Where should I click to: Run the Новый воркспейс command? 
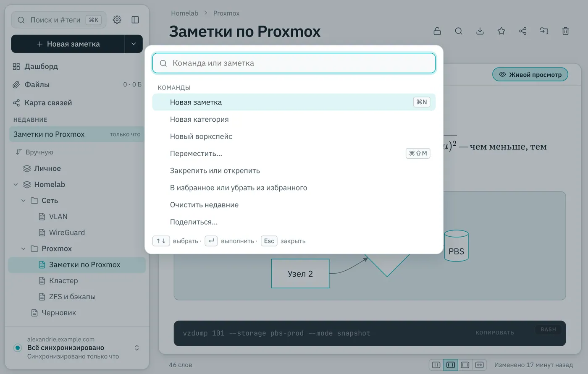294,136
